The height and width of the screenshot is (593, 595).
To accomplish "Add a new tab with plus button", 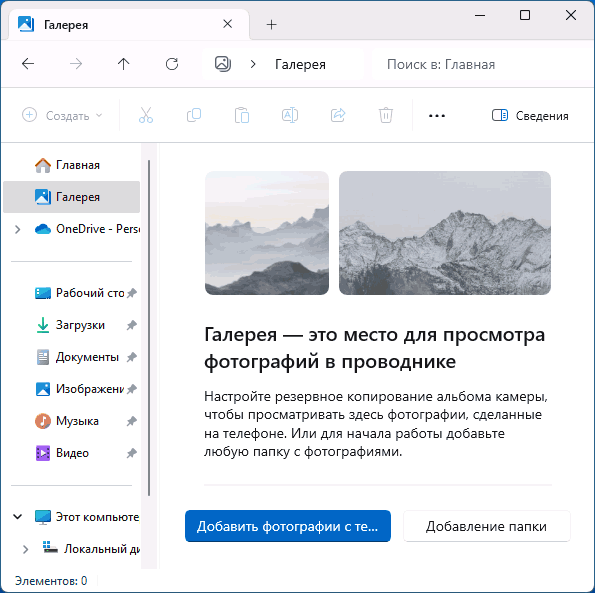I will click(272, 25).
